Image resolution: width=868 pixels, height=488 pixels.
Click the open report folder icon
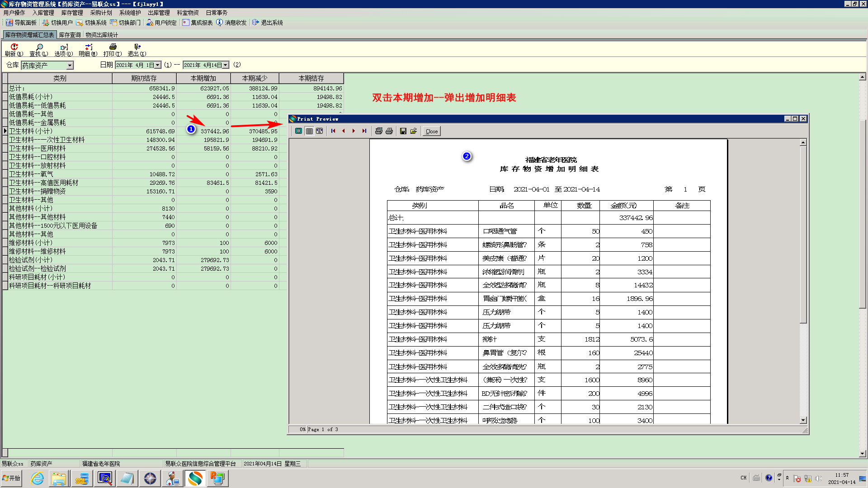(413, 131)
